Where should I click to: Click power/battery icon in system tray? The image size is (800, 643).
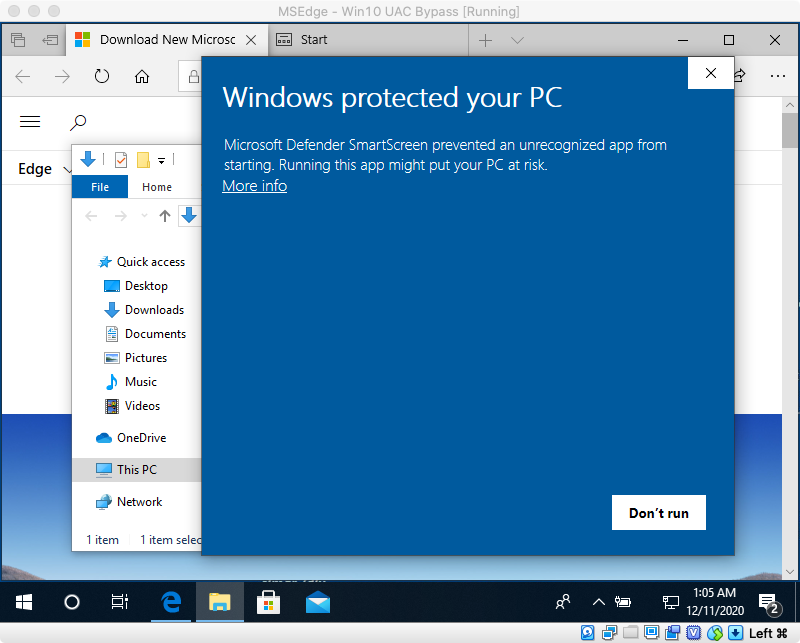click(x=623, y=602)
